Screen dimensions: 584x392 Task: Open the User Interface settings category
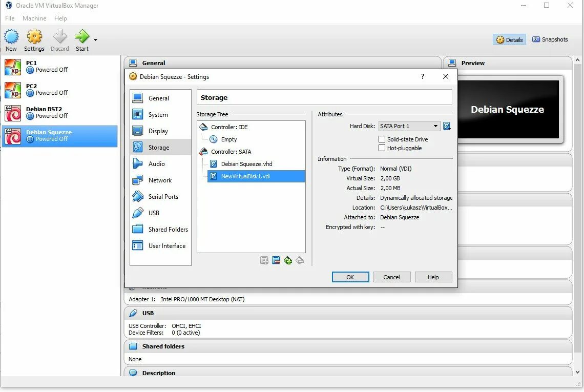(160, 245)
